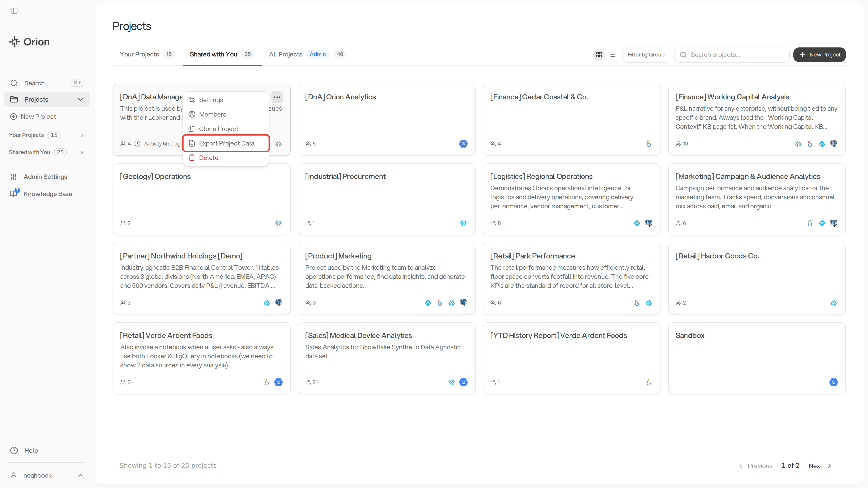
Task: Click BigQuery icon on DnA Orion Analytics card
Action: click(x=463, y=144)
